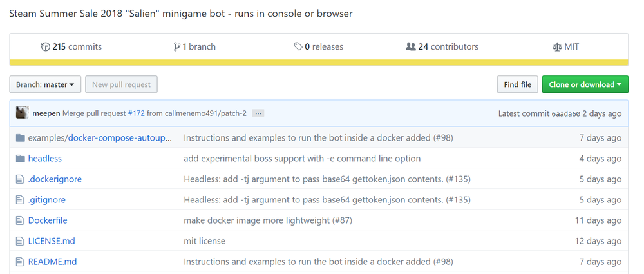Image resolution: width=644 pixels, height=274 pixels.
Task: Click the .dockerignore file icon
Action: 20,179
